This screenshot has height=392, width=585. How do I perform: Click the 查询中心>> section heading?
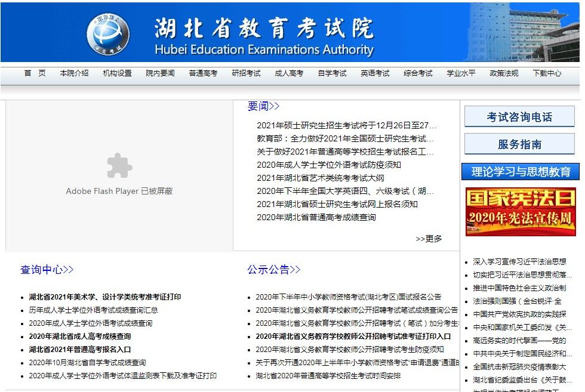47,269
